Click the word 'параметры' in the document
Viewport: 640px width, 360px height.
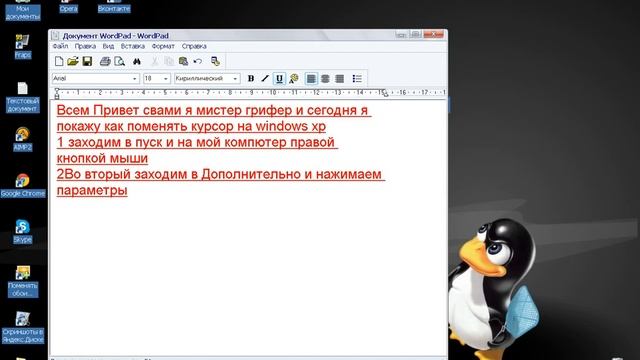[92, 191]
